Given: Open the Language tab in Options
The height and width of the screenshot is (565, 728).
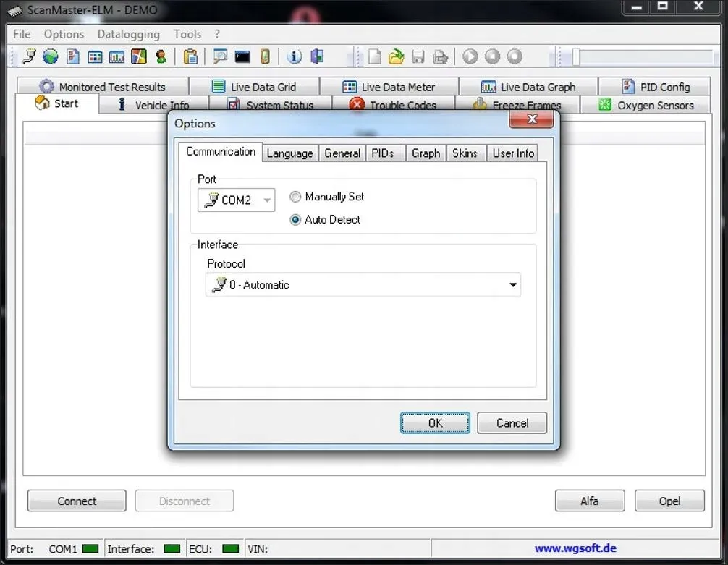Looking at the screenshot, I should coord(289,153).
